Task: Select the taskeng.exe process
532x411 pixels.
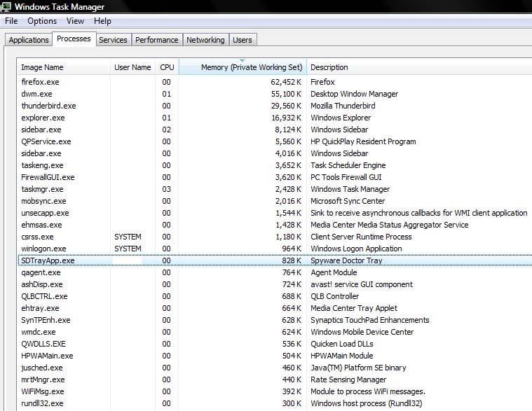Action: (275, 165)
